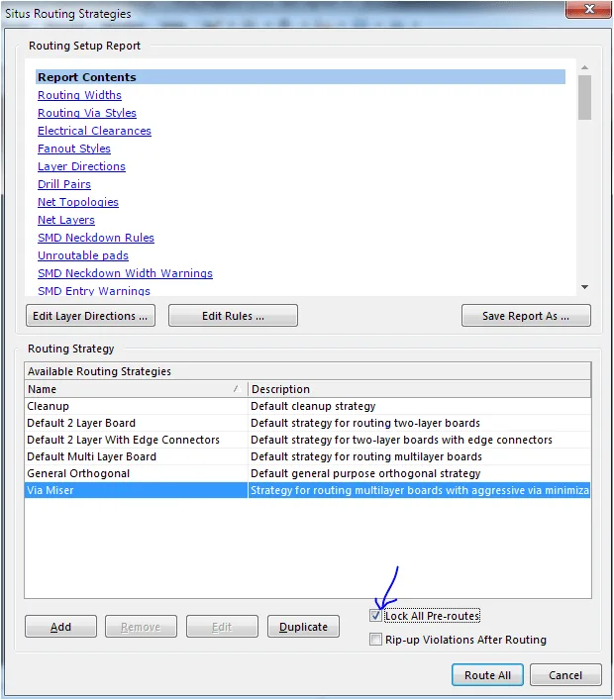
Task: Cancel the Situs Routing Strategies dialog
Action: tap(565, 674)
